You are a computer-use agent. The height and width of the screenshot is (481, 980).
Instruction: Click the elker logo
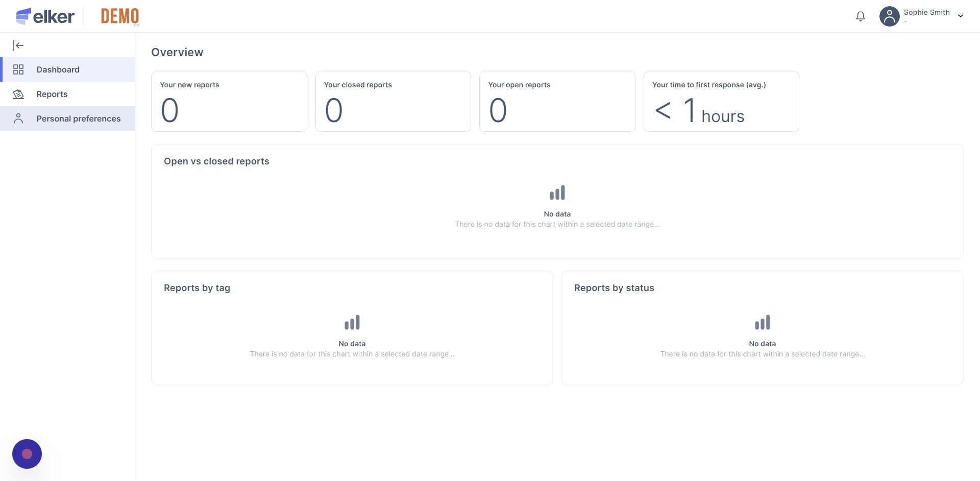(x=45, y=16)
